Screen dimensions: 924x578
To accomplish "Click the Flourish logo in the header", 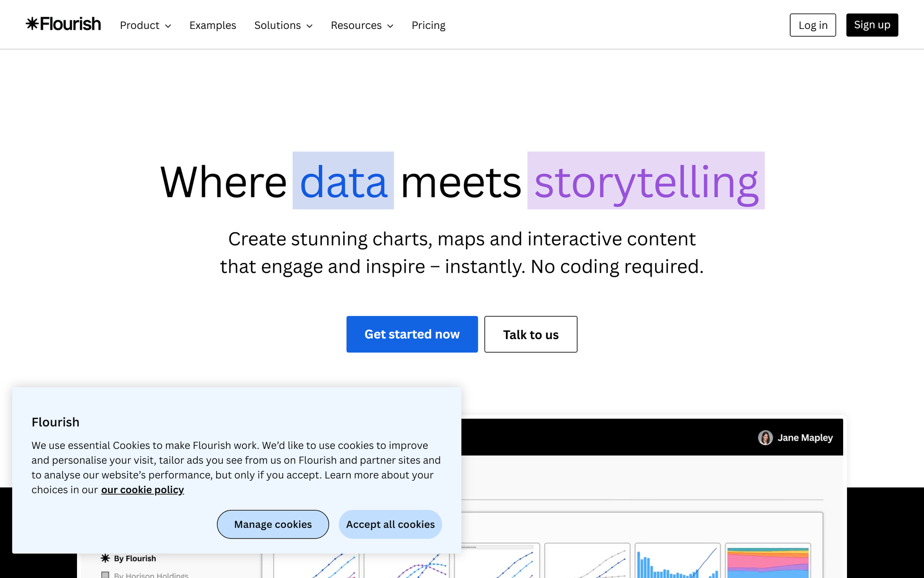I will point(63,24).
